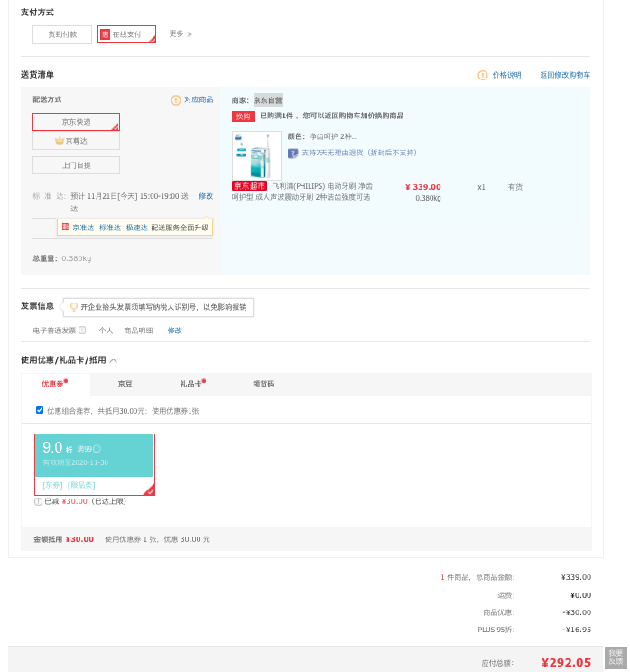Choose 京尊达 premium delivery option
The height and width of the screenshot is (672, 630).
76,141
